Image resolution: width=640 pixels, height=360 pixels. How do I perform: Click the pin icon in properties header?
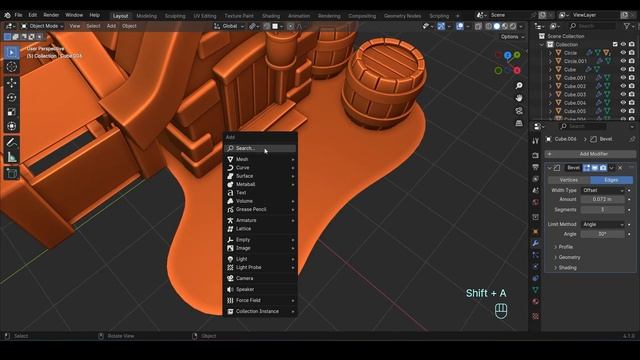point(632,139)
